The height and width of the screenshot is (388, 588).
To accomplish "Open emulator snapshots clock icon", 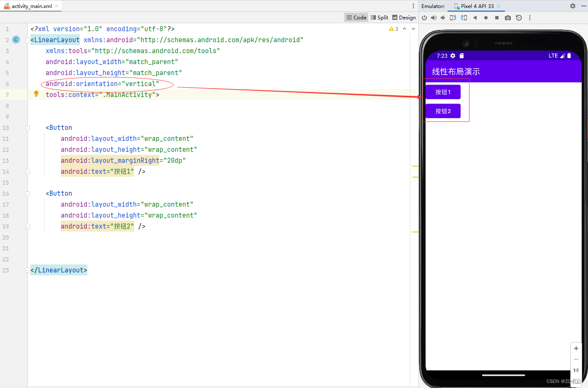I will pos(519,18).
